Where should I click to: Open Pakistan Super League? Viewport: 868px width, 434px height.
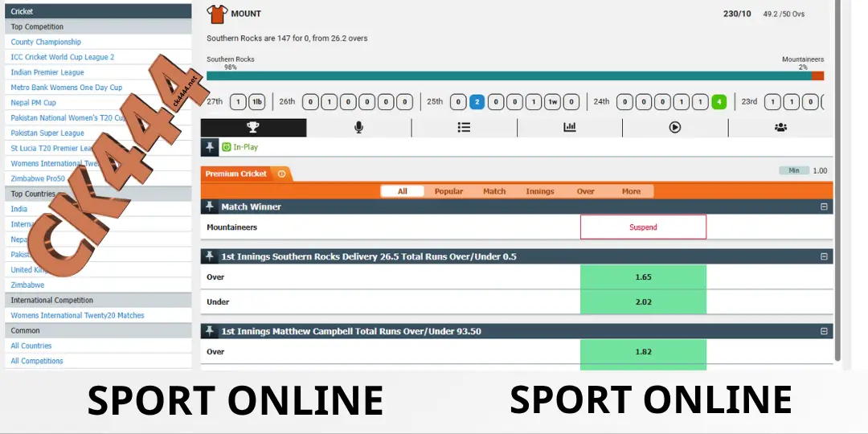point(47,133)
